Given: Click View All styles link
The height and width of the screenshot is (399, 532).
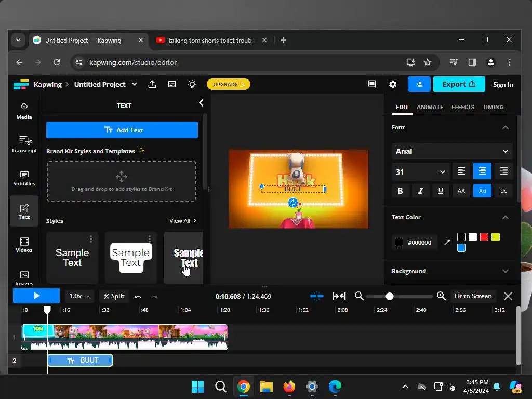Looking at the screenshot, I should coord(182,220).
